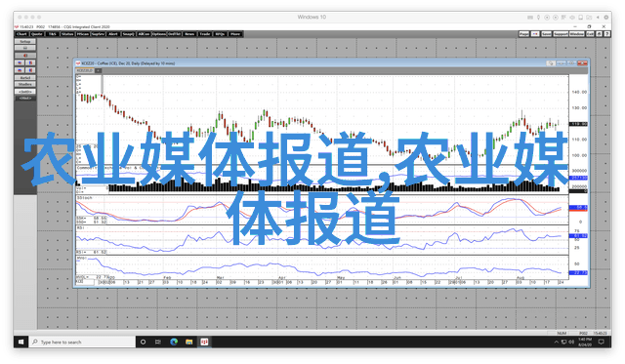The width and height of the screenshot is (625, 364).
Task: Expand the More toolbar menu
Action: 235,34
